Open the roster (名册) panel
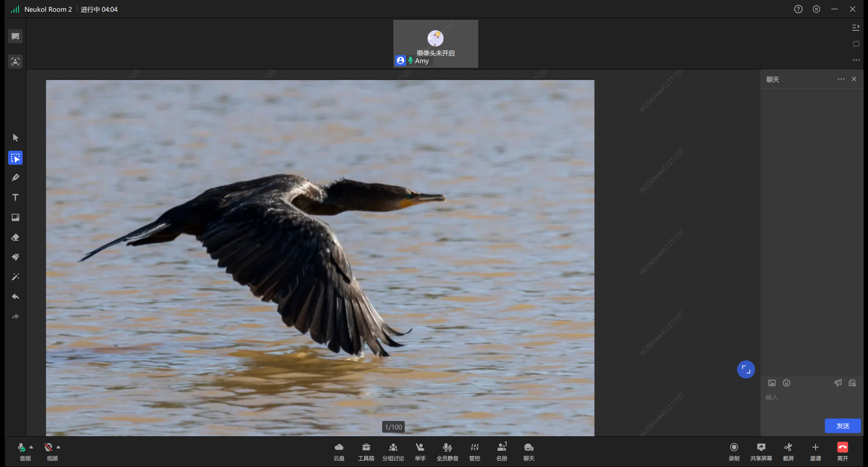Screen dimensions: 868x467 [x=501, y=451]
